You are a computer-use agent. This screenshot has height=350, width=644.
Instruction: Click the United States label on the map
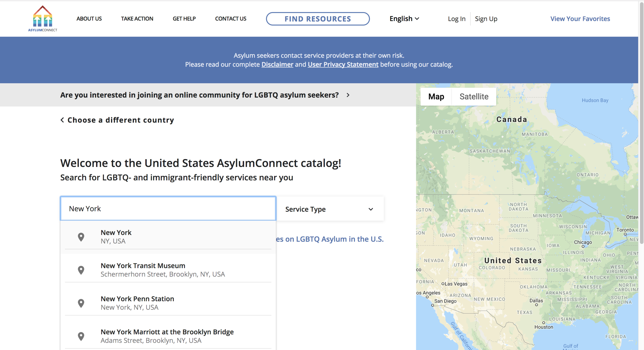(x=513, y=260)
